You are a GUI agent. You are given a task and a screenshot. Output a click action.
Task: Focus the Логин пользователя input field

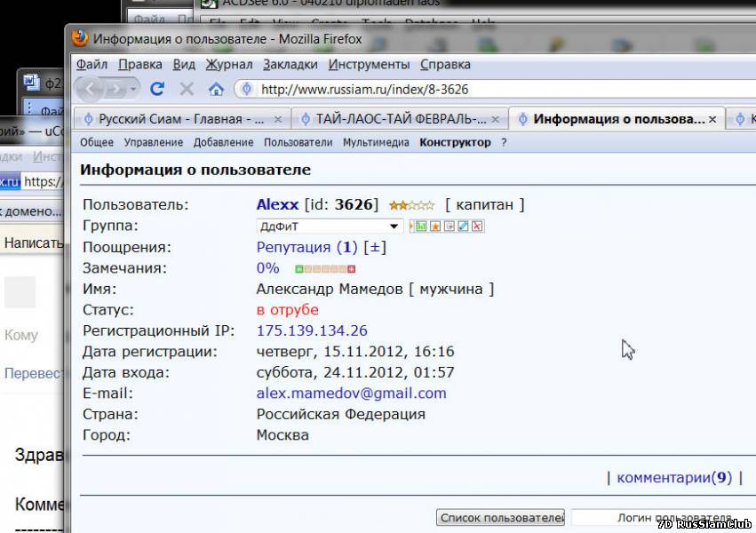664,518
